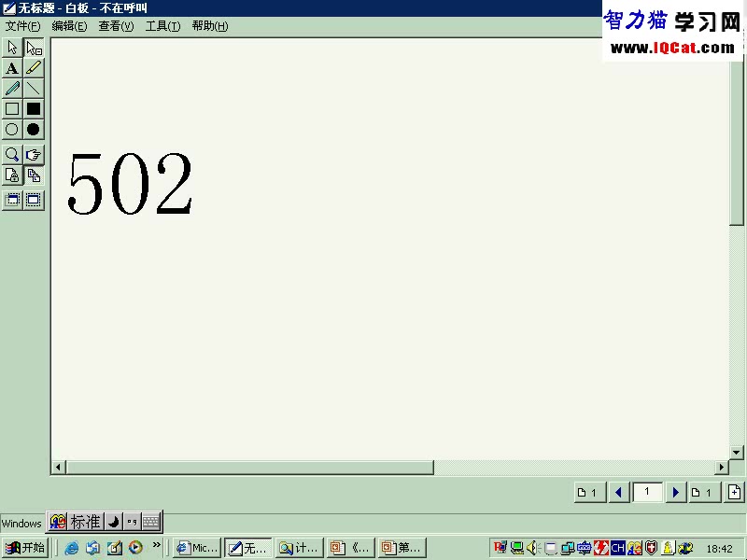Click the 502 text on canvas

pyautogui.click(x=130, y=183)
